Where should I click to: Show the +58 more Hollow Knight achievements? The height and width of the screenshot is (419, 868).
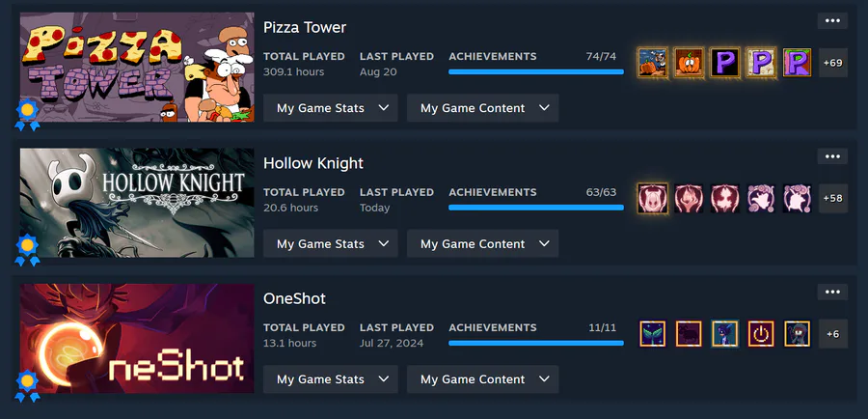click(x=833, y=199)
